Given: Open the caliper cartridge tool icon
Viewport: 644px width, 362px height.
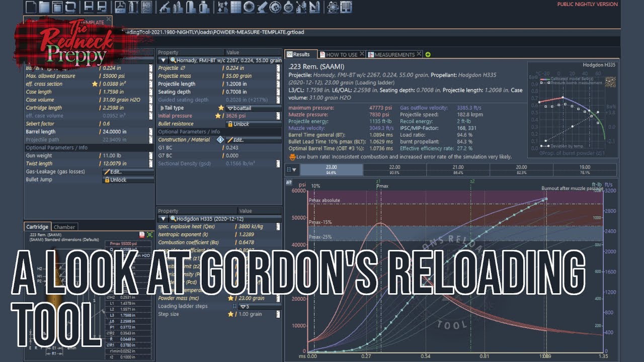Looking at the screenshot, I should [134, 7].
